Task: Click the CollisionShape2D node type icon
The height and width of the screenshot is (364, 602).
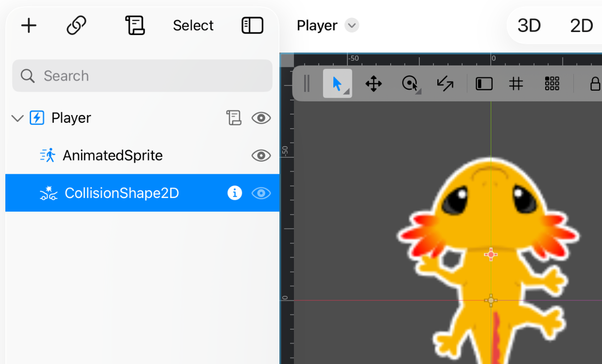Action: tap(48, 193)
